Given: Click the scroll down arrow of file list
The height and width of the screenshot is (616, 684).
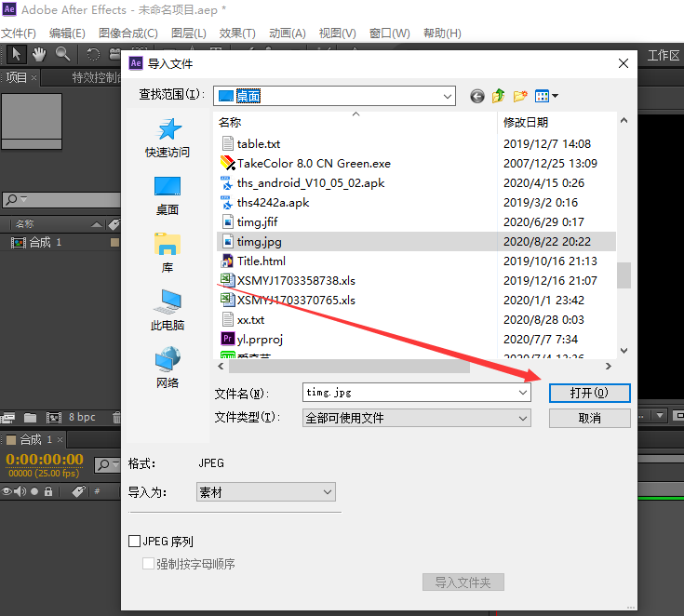Looking at the screenshot, I should (624, 350).
